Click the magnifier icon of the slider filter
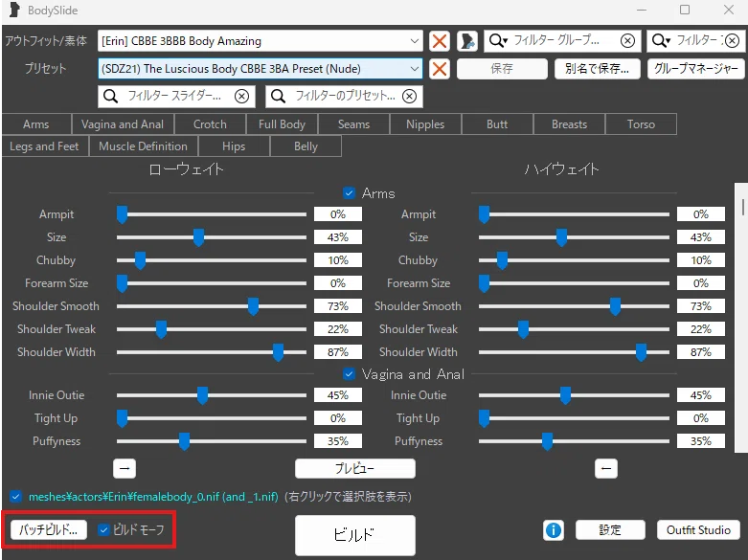 pos(111,97)
